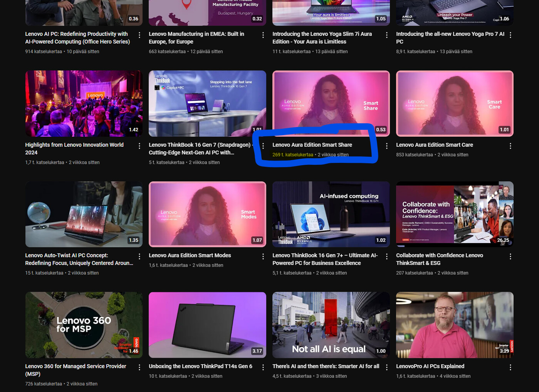Open options menu for Yoga Slim 7i Aura Edition video
Image resolution: width=539 pixels, height=392 pixels.
pos(387,35)
